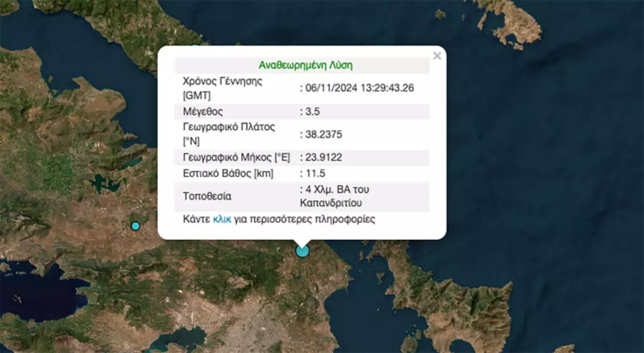The image size is (644, 353).
Task: Click the 'Τοποθεσία' row label
Action: [x=207, y=197]
